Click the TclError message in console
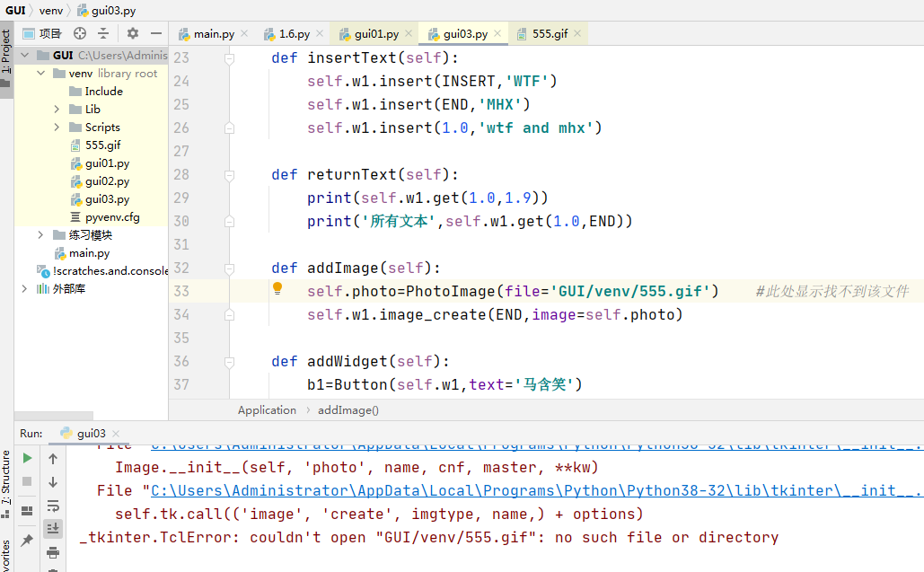Screen dimensions: 924x572 (429, 537)
